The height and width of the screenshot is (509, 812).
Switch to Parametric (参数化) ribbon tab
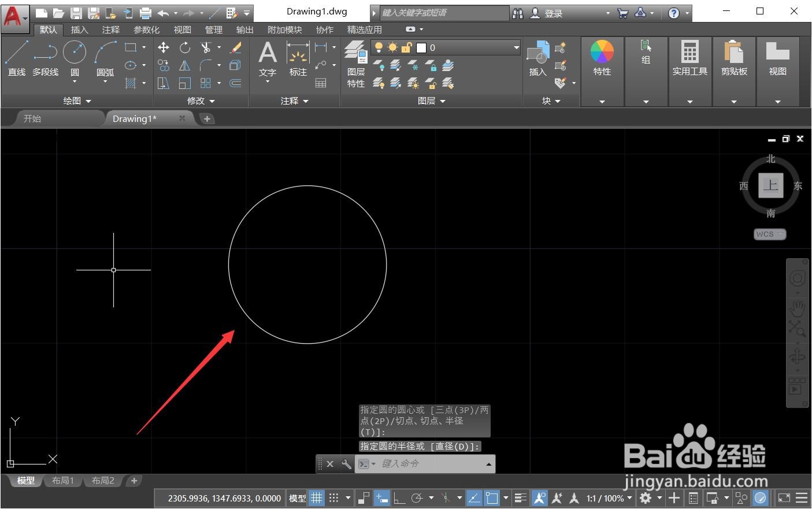pos(146,29)
